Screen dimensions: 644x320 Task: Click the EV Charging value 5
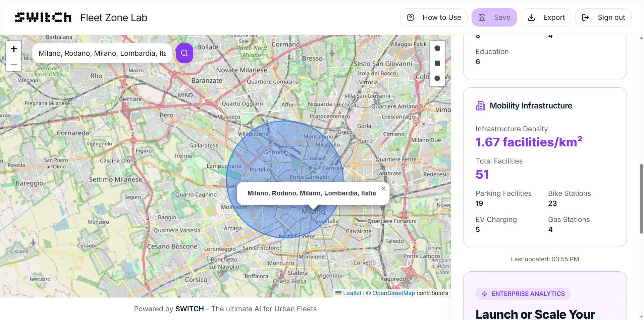click(x=478, y=229)
